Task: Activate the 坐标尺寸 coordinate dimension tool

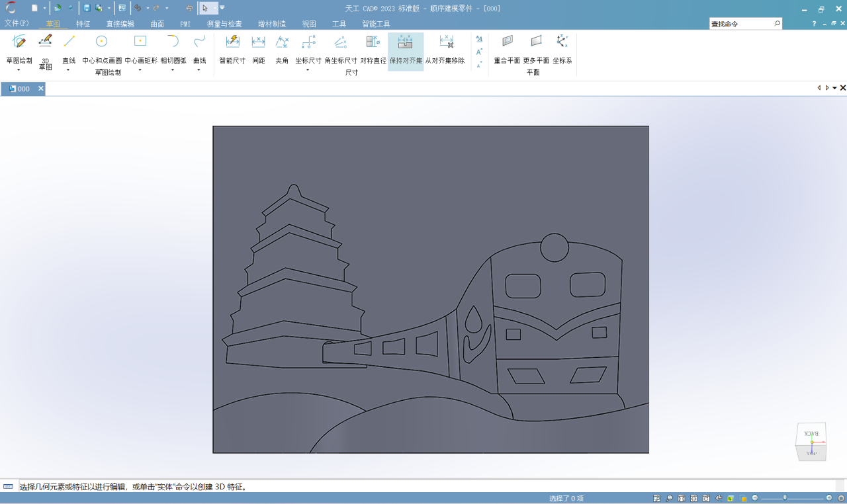Action: coord(308,49)
